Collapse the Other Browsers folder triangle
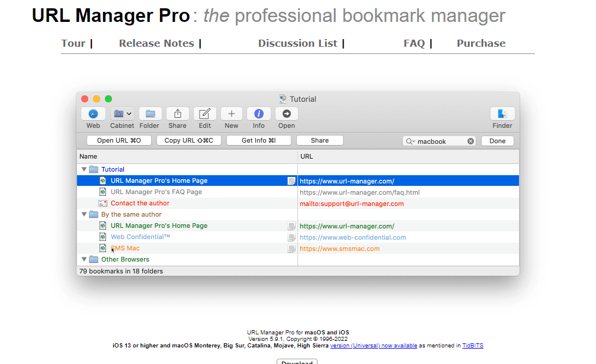Viewport: 596px width, 364px height. coord(84,259)
